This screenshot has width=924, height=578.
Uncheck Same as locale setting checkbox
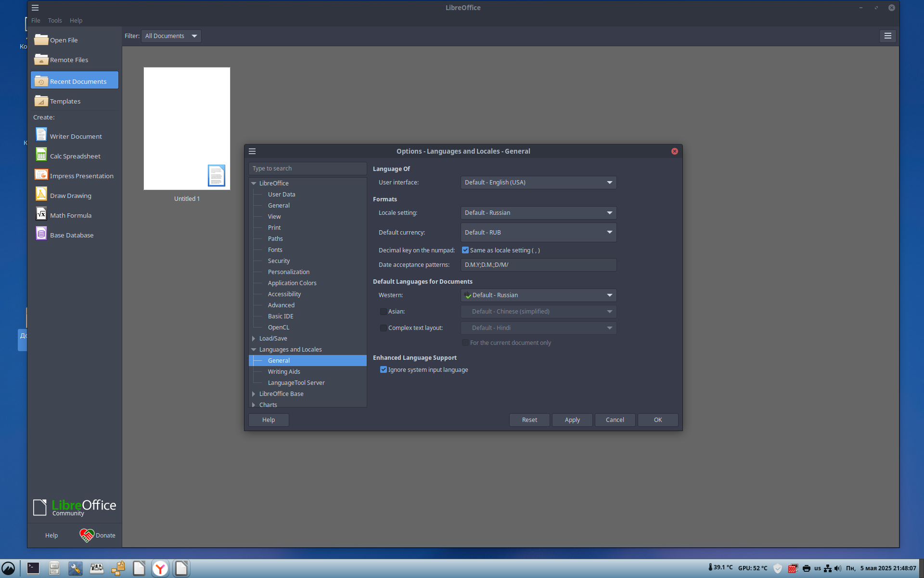coord(465,250)
